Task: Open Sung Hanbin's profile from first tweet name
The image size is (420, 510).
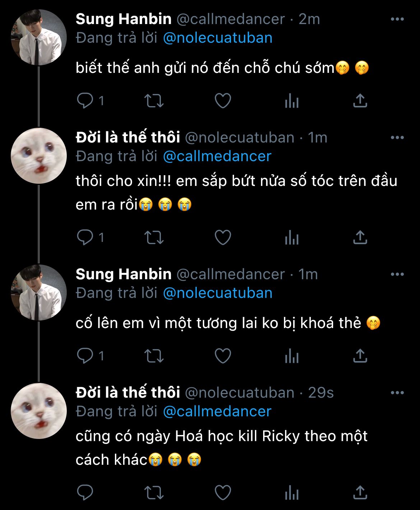Action: (x=123, y=19)
